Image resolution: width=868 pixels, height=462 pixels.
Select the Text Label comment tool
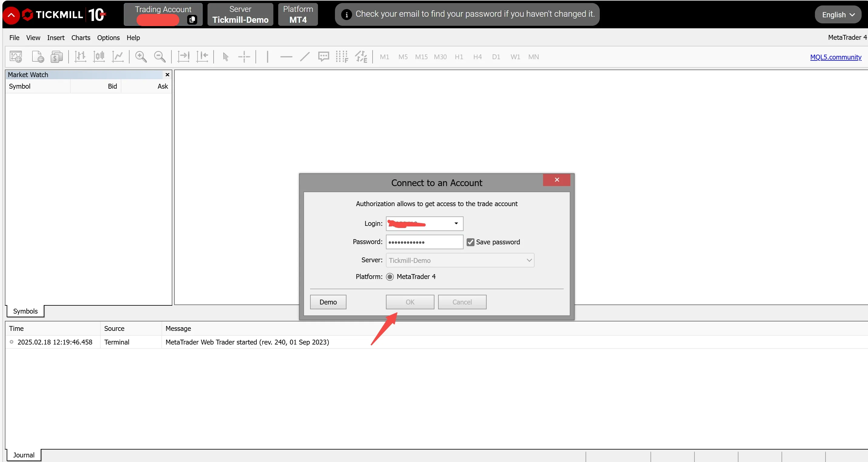[x=323, y=57]
